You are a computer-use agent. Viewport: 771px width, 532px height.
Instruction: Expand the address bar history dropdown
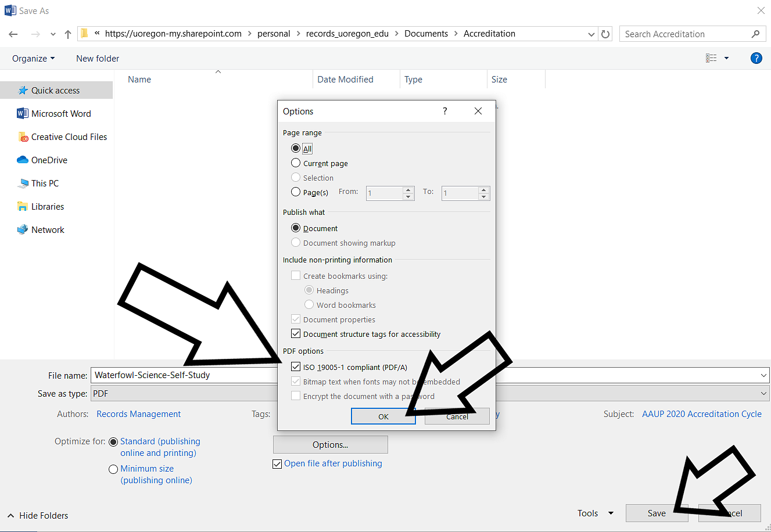591,34
